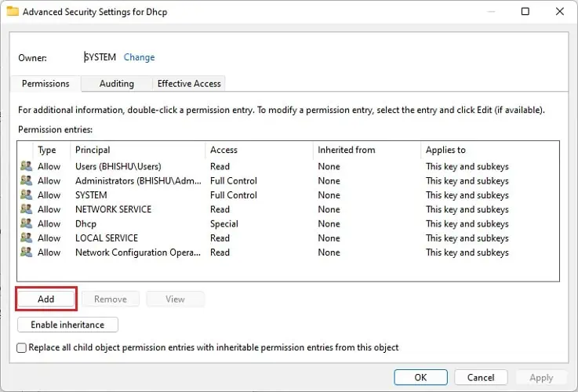This screenshot has width=578, height=392.
Task: Click the group icon beside Network Configuration Operators
Action: (x=26, y=252)
